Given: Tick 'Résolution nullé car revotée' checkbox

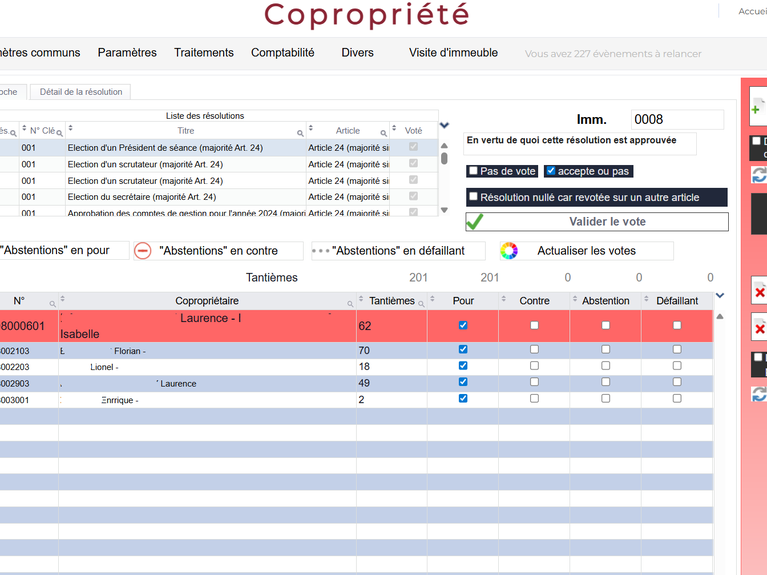Looking at the screenshot, I should [473, 197].
